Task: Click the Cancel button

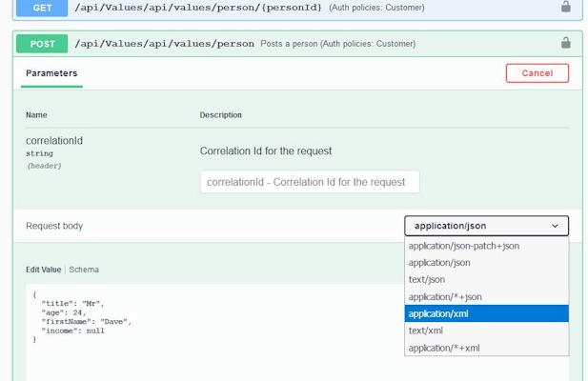Action: 537,73
